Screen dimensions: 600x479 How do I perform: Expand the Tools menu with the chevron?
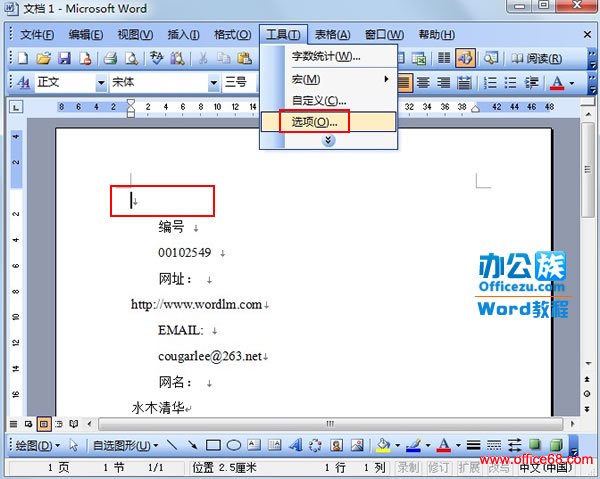(x=329, y=141)
